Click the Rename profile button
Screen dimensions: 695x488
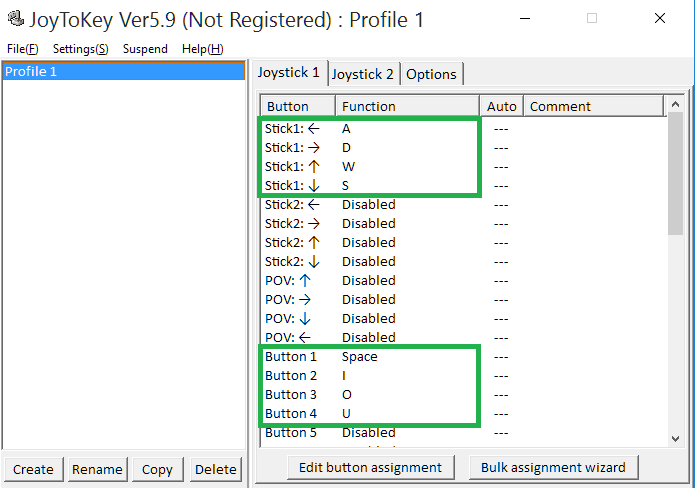[97, 469]
